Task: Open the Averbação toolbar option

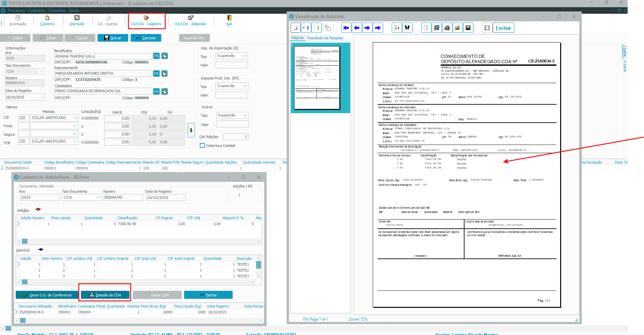Action: 18,21
